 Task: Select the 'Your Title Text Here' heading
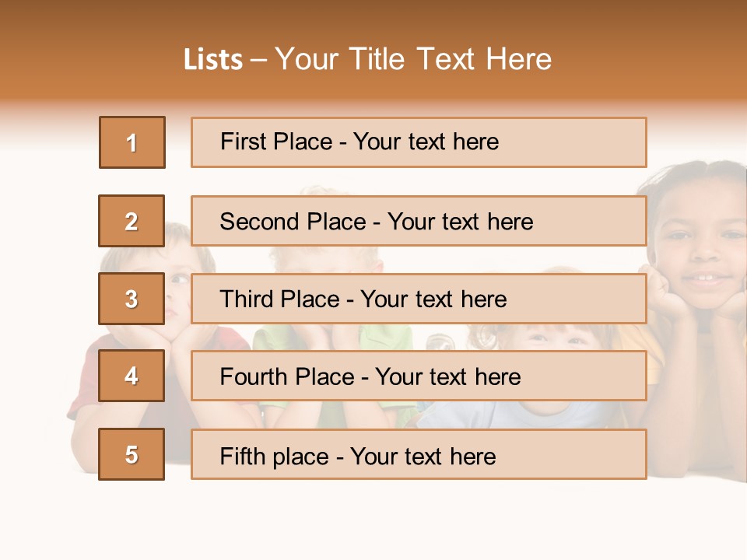413,60
